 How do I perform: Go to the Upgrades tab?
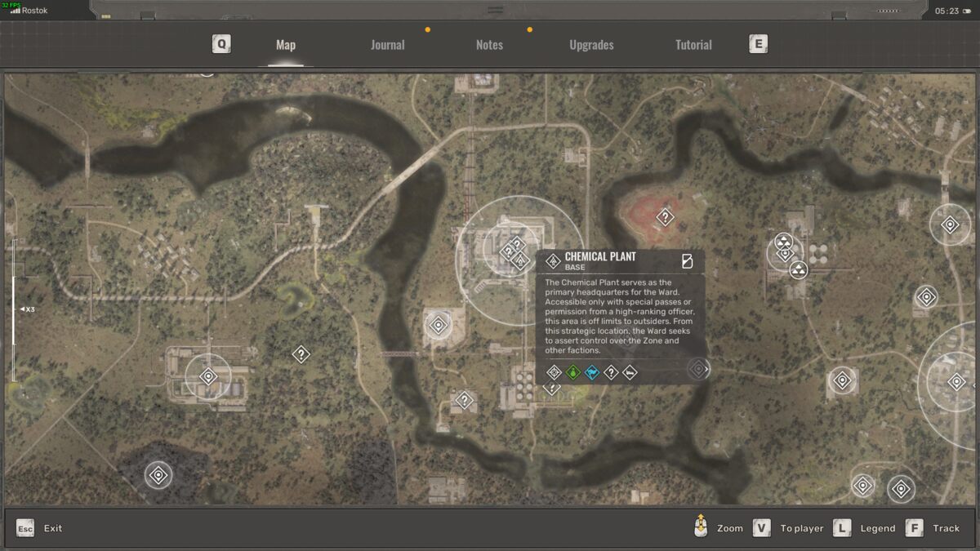coord(591,45)
